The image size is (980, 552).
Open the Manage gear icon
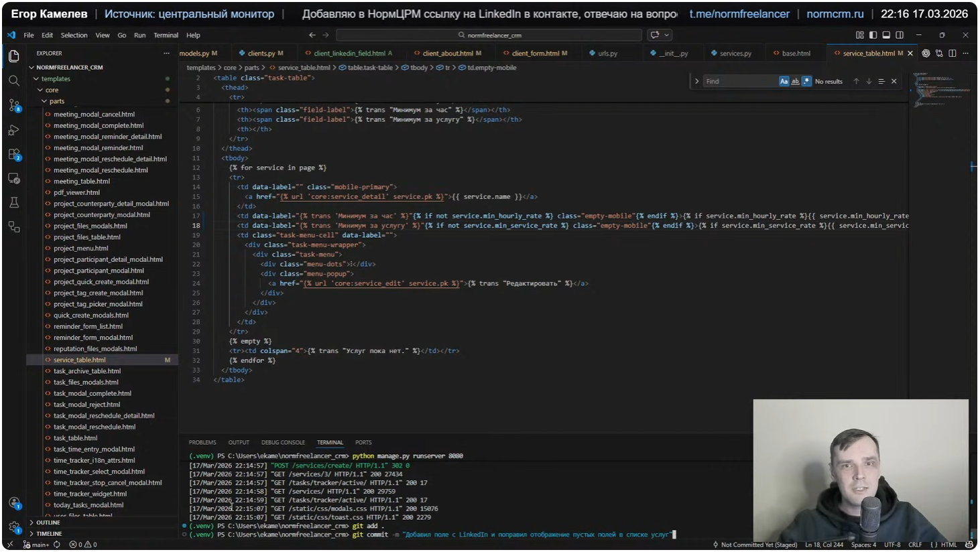tap(13, 527)
